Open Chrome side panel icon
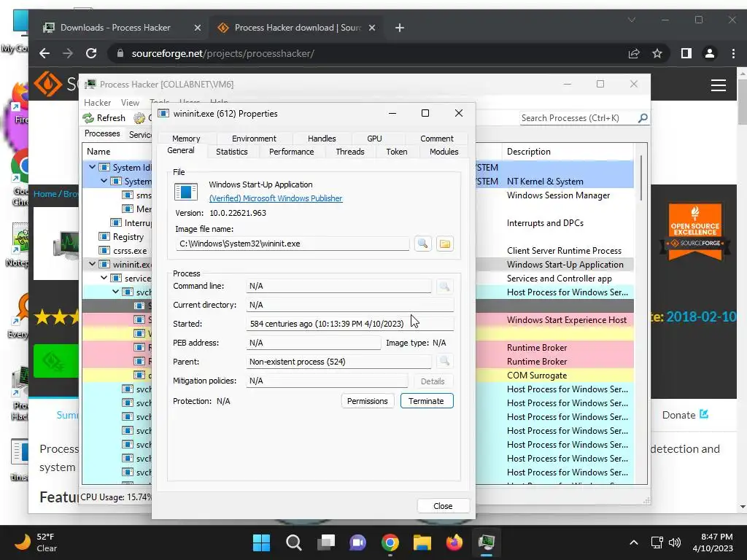This screenshot has width=747, height=560. [686, 53]
